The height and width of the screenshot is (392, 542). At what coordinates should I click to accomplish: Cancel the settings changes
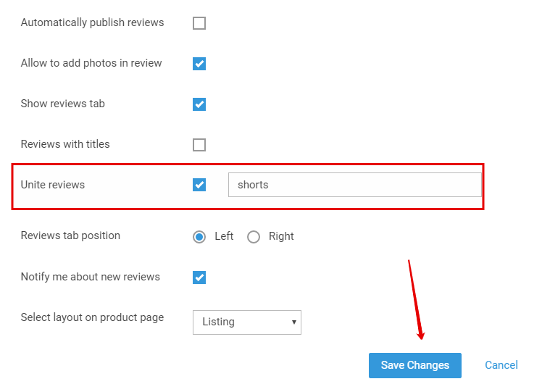(501, 365)
